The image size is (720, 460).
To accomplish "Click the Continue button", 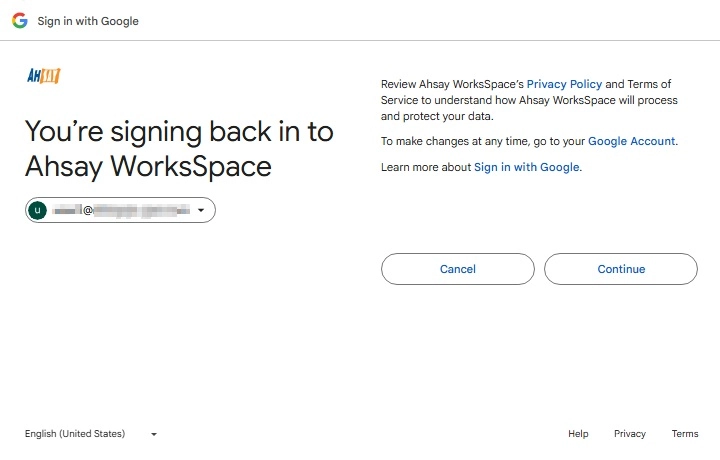I will click(621, 269).
